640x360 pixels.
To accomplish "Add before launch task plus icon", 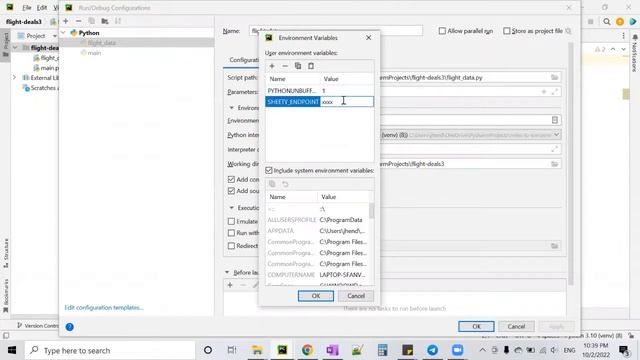I will tap(230, 285).
